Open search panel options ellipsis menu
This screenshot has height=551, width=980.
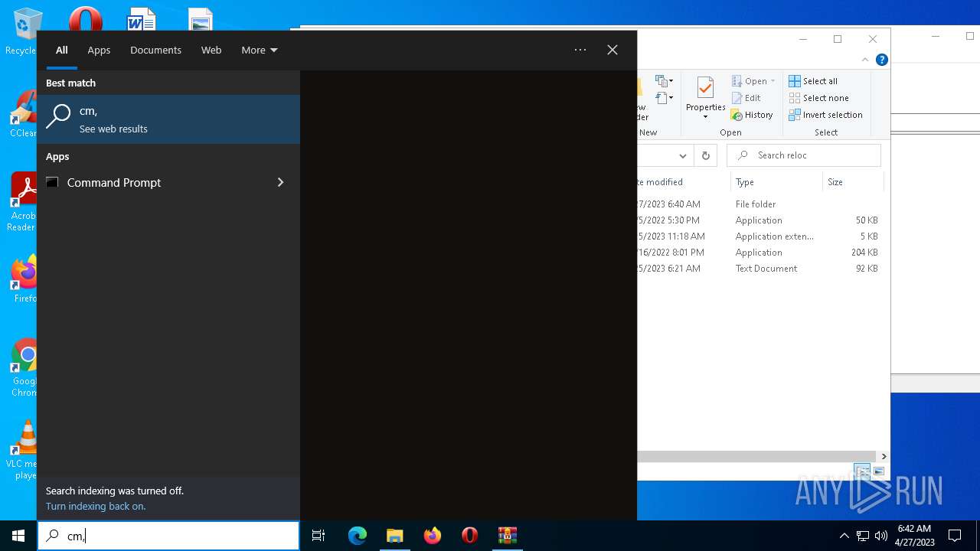click(580, 50)
